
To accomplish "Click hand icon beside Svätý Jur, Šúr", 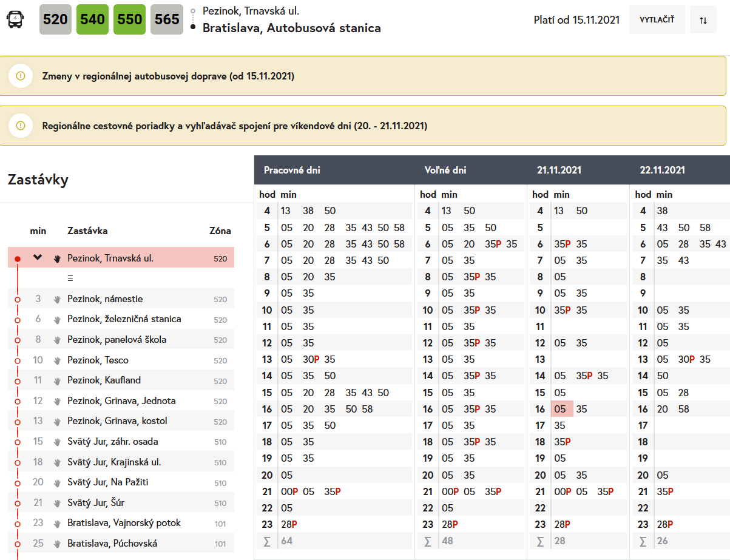I will click(58, 503).
